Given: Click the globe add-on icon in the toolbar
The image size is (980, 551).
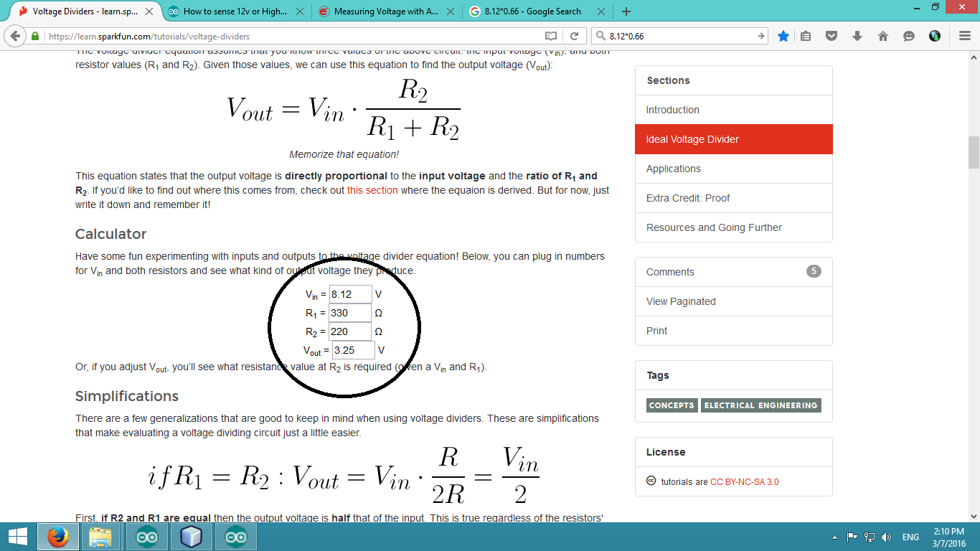Looking at the screenshot, I should tap(935, 36).
